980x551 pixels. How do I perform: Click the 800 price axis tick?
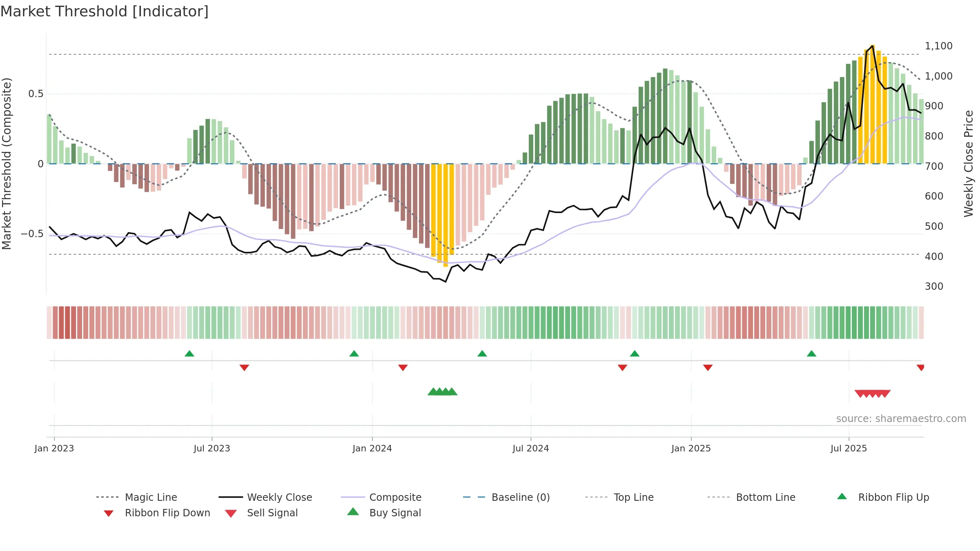(x=934, y=136)
